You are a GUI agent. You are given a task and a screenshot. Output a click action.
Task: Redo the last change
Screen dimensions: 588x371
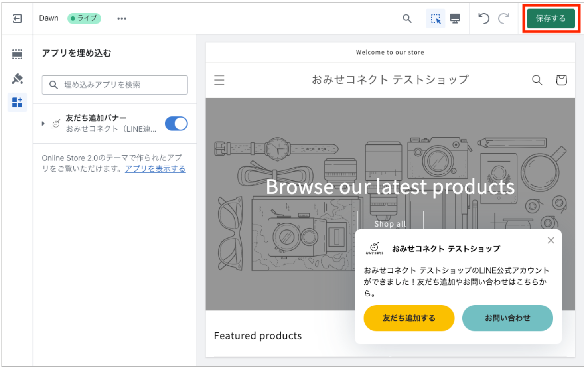pyautogui.click(x=504, y=18)
